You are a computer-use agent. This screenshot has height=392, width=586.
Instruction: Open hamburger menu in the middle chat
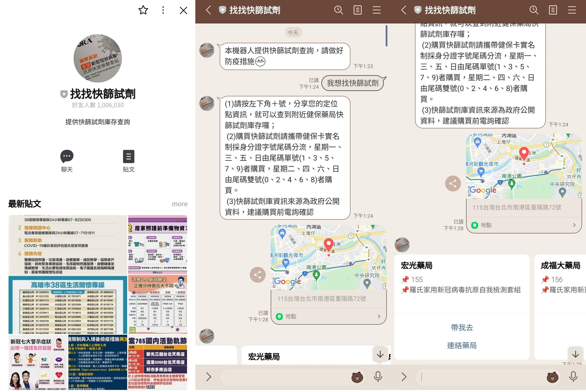pos(376,10)
